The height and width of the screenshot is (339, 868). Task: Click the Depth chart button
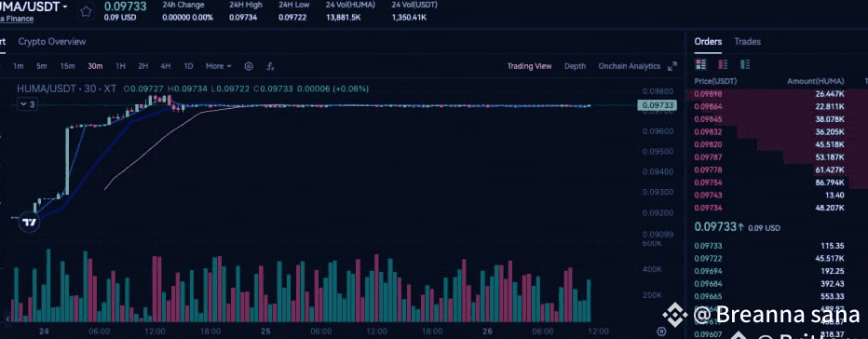tap(575, 66)
